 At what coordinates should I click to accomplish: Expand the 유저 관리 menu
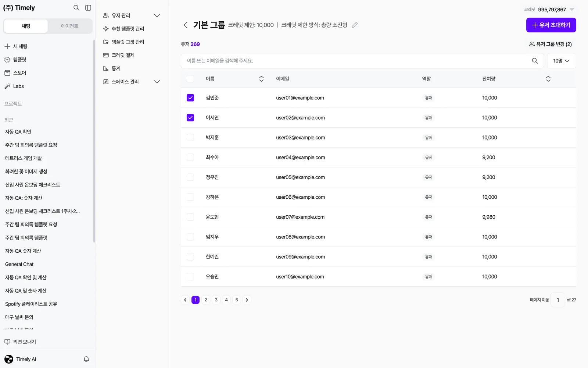157,15
